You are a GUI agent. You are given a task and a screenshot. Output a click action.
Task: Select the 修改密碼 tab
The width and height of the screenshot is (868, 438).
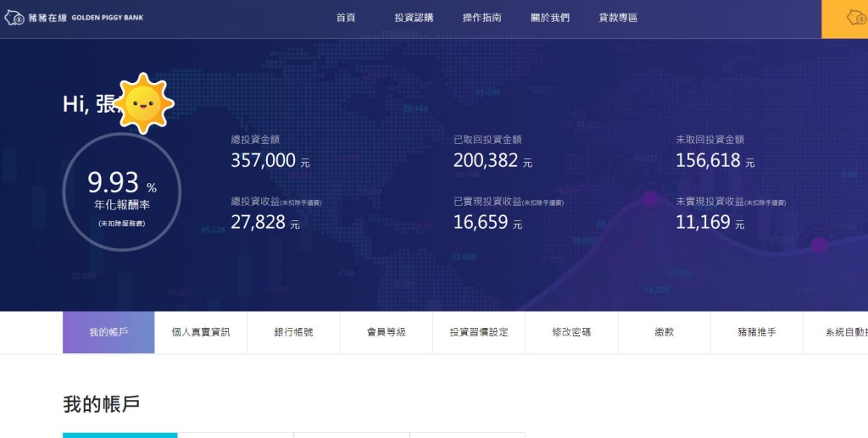(571, 332)
